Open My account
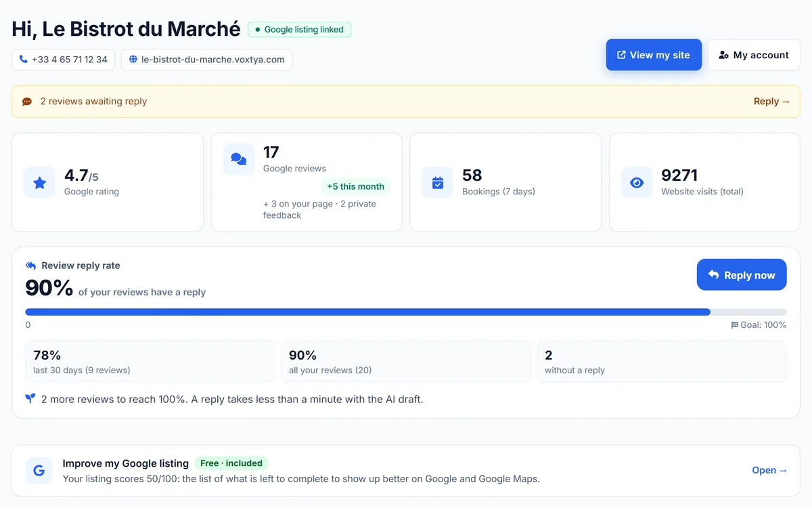 point(754,55)
